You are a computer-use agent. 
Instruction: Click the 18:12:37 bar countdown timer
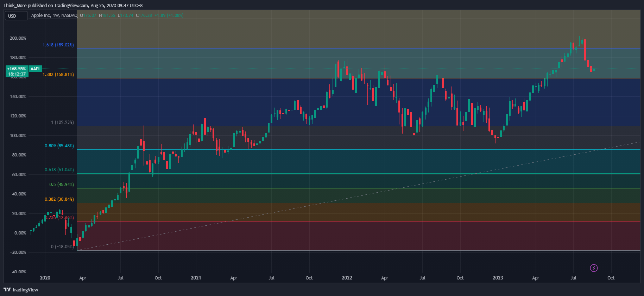[x=17, y=74]
